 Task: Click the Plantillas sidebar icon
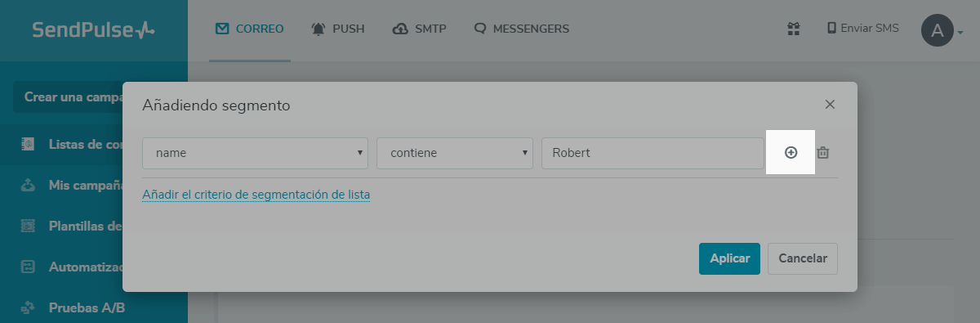(x=28, y=226)
